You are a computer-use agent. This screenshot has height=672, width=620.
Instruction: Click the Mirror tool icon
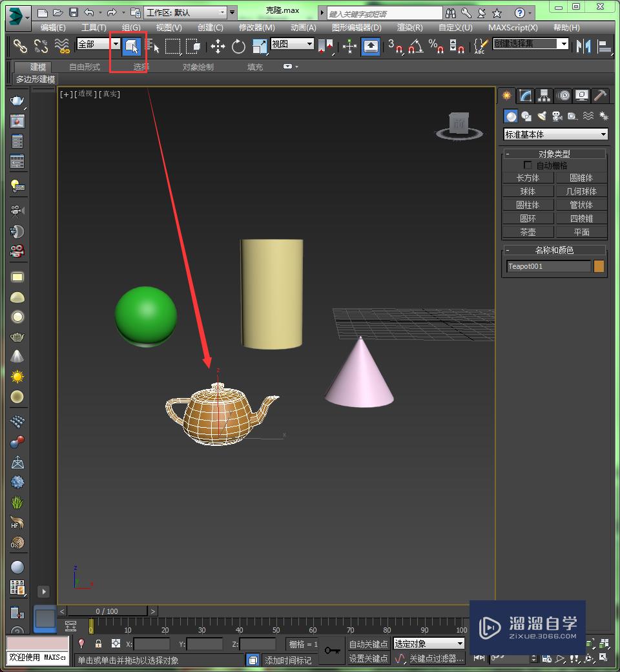pyautogui.click(x=584, y=46)
